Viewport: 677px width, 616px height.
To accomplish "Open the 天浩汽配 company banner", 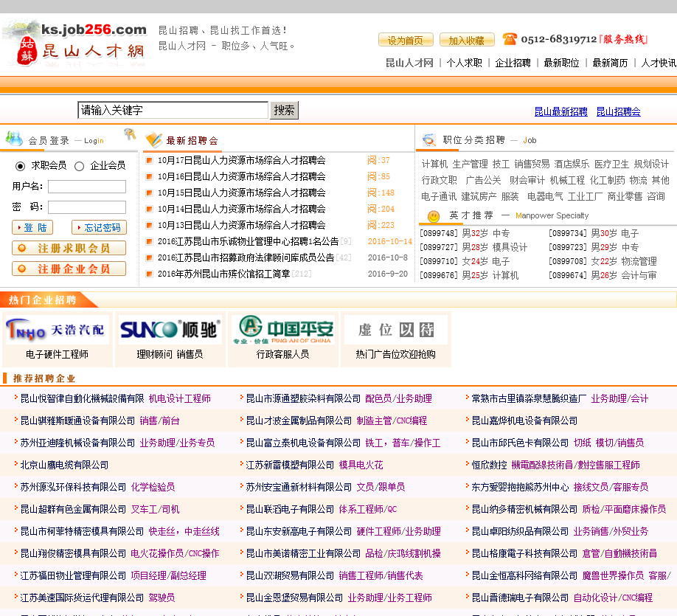I will point(57,330).
